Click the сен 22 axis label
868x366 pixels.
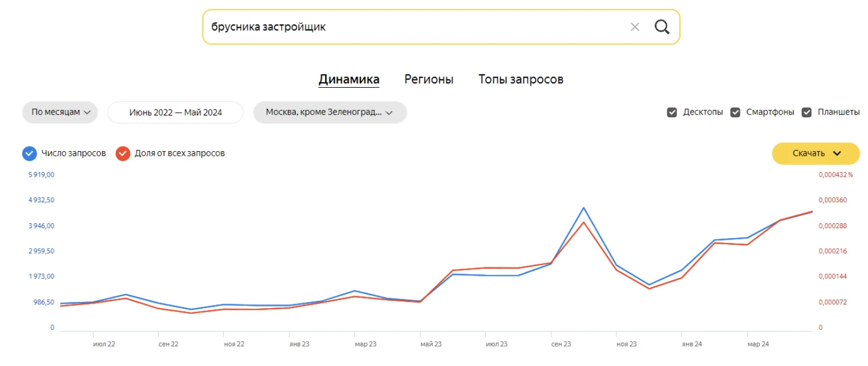point(169,344)
